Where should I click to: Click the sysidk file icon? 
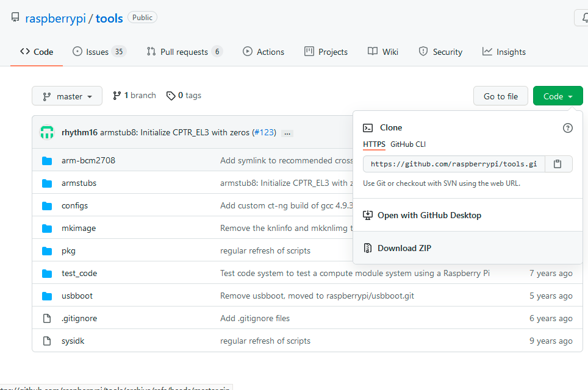click(x=47, y=341)
